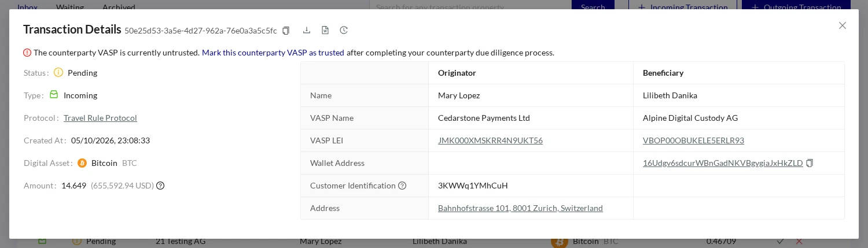Click customer identification value 3KWWq1YMhCuH

[473, 186]
